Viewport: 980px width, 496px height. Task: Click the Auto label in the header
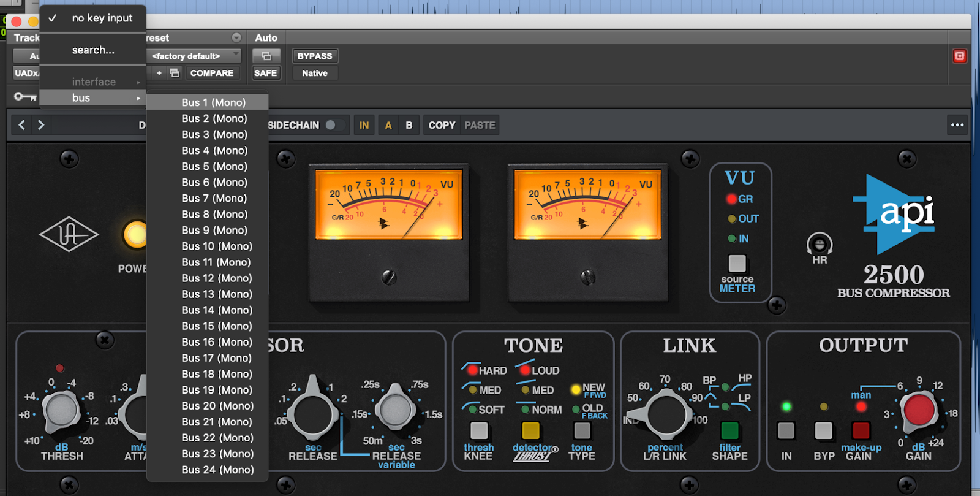coord(266,38)
